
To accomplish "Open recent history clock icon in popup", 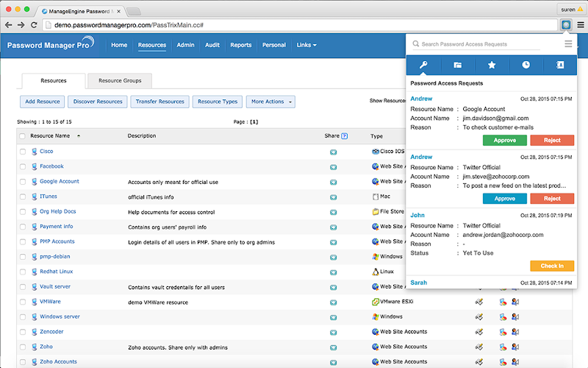I will pos(526,65).
